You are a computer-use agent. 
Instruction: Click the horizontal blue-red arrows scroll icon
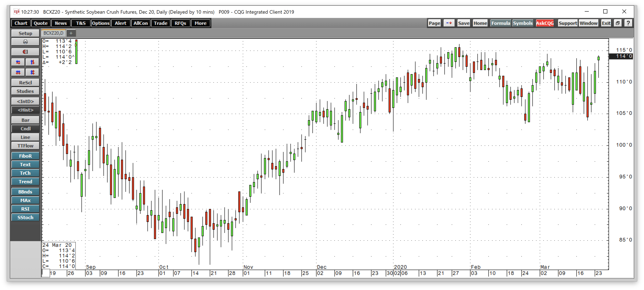(18, 62)
